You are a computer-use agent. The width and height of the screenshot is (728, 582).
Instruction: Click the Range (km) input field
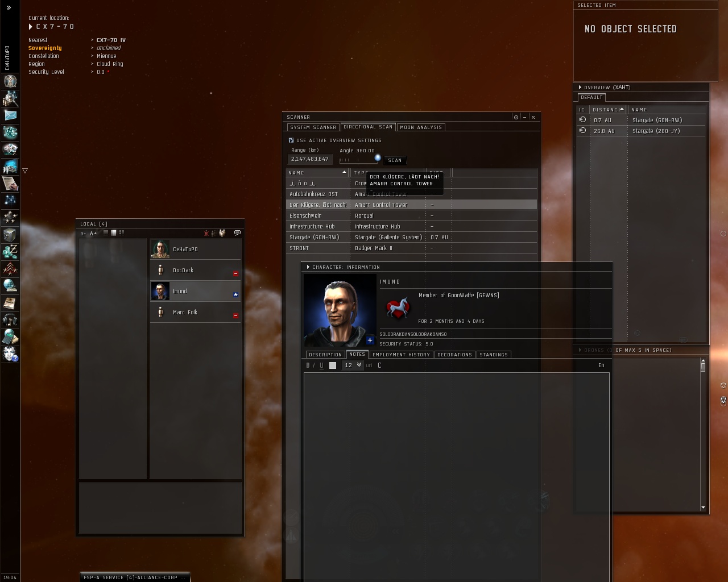310,159
